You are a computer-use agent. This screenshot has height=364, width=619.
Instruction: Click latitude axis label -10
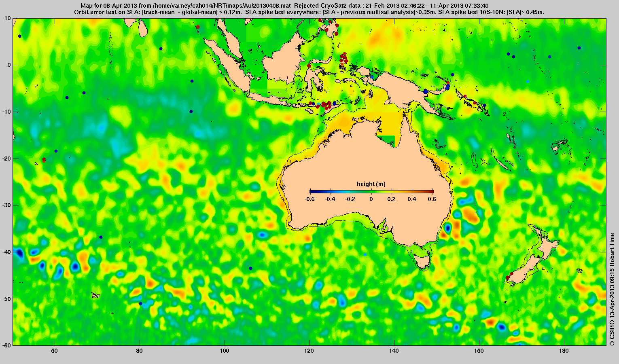(x=6, y=112)
